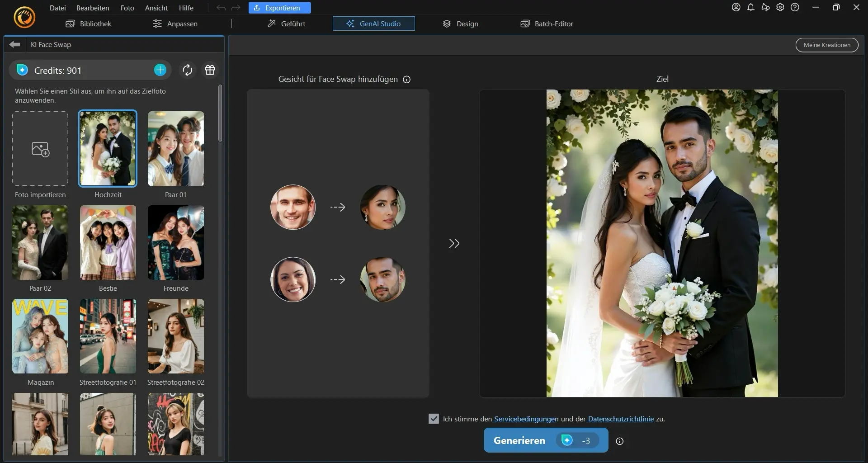Switch to the GenAI Studio tab
Screen dimensions: 868x463
[x=374, y=24]
